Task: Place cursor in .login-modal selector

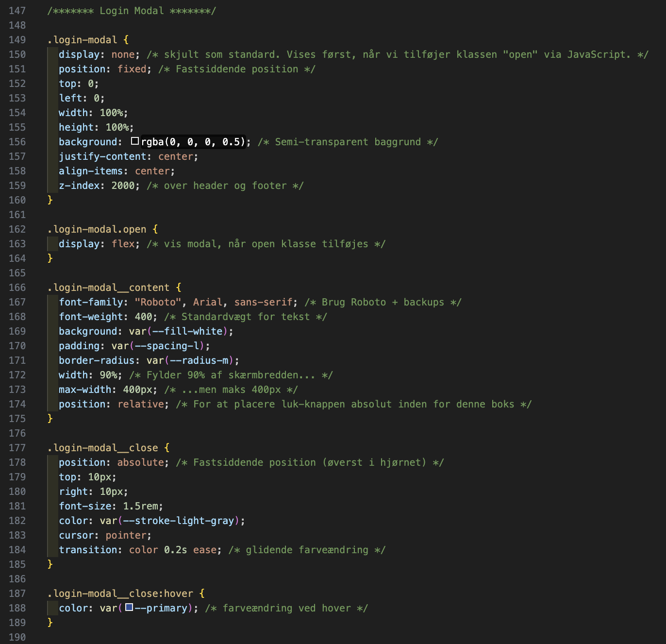Action: point(83,40)
